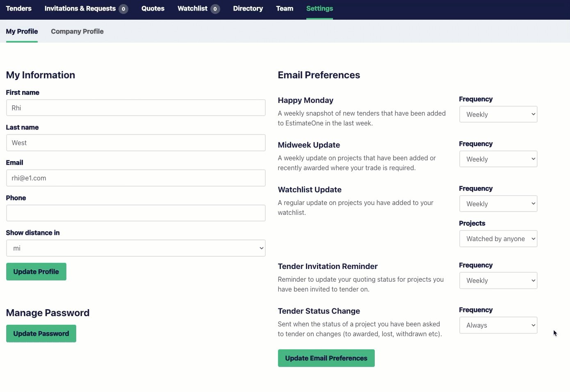
Task: Click the Happy Monday heading
Action: point(306,100)
